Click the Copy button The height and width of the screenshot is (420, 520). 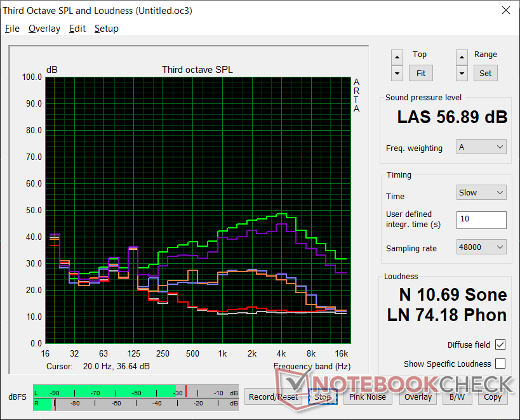pyautogui.click(x=493, y=397)
